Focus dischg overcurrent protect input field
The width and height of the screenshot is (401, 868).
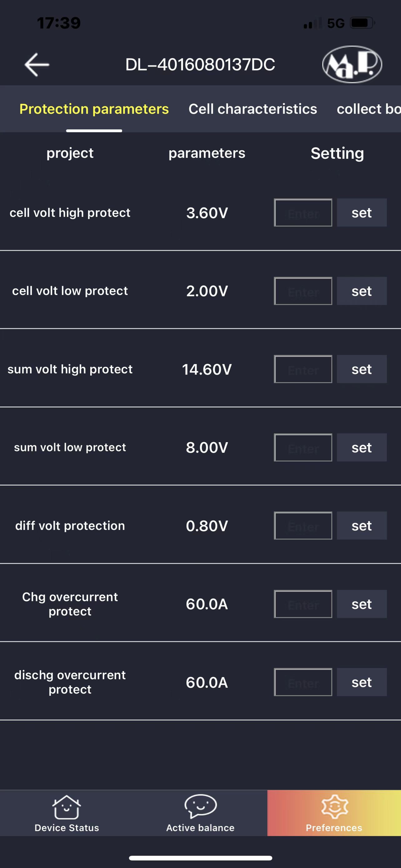click(x=303, y=682)
